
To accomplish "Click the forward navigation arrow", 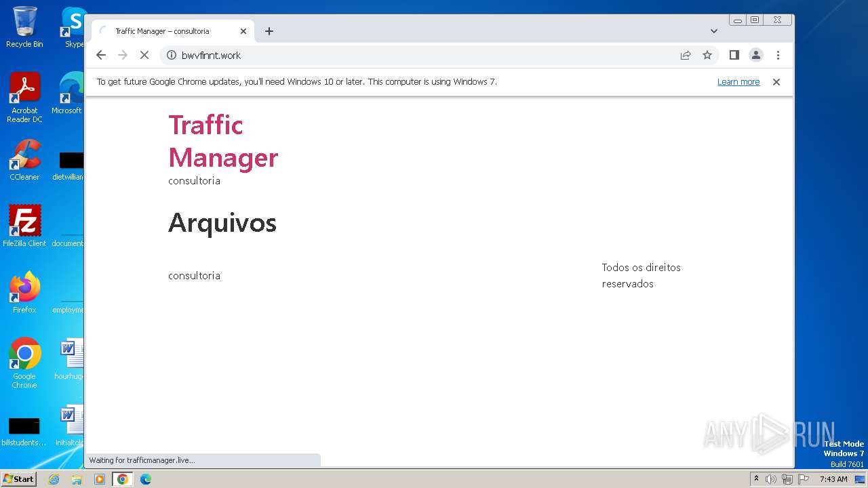I will (123, 56).
